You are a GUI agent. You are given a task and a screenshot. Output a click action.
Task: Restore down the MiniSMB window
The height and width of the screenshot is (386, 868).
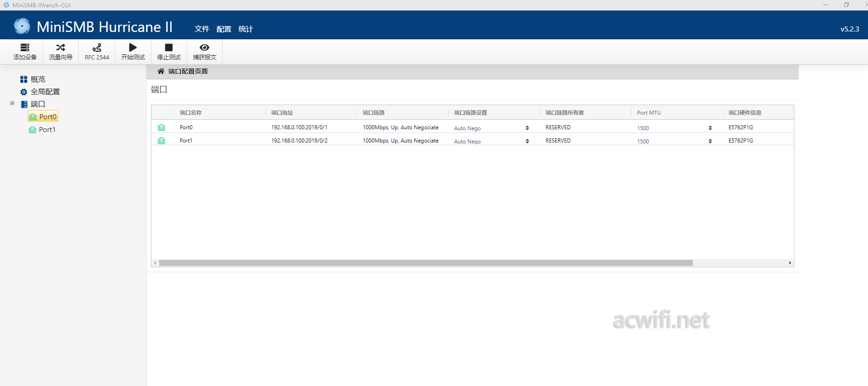coord(847,5)
